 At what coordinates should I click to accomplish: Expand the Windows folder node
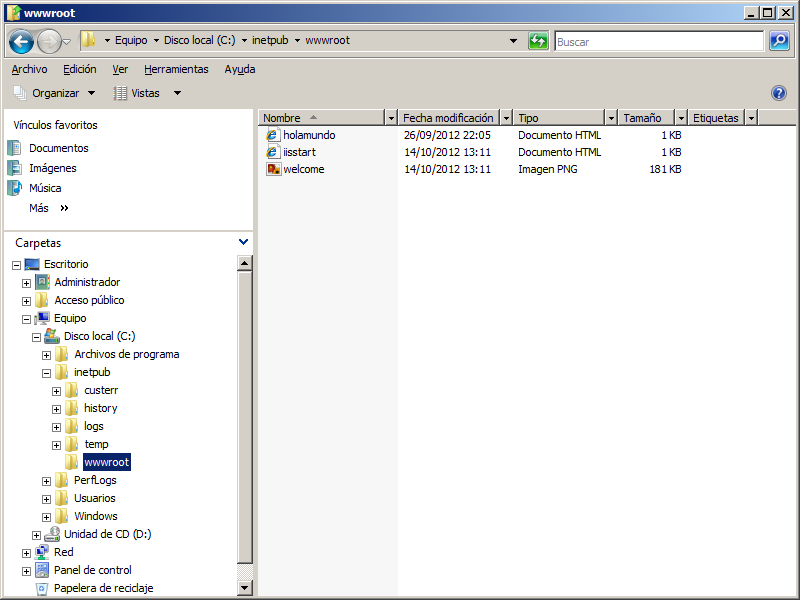pos(46,516)
